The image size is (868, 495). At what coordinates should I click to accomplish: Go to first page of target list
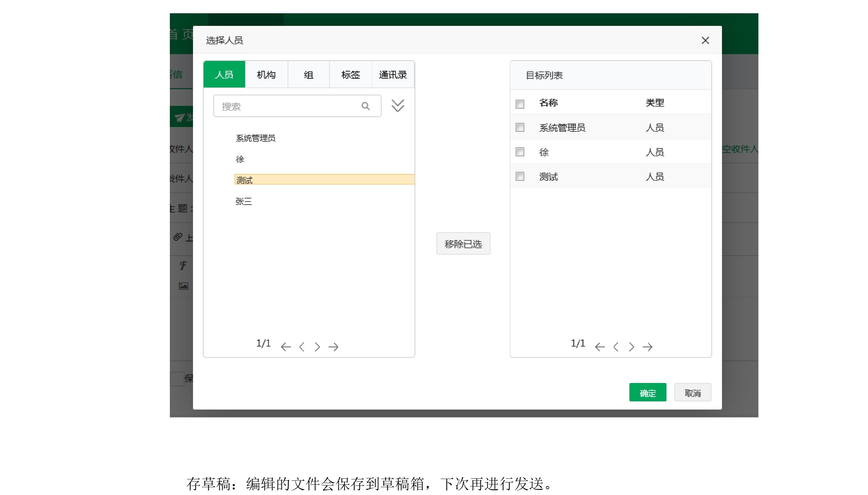(600, 347)
